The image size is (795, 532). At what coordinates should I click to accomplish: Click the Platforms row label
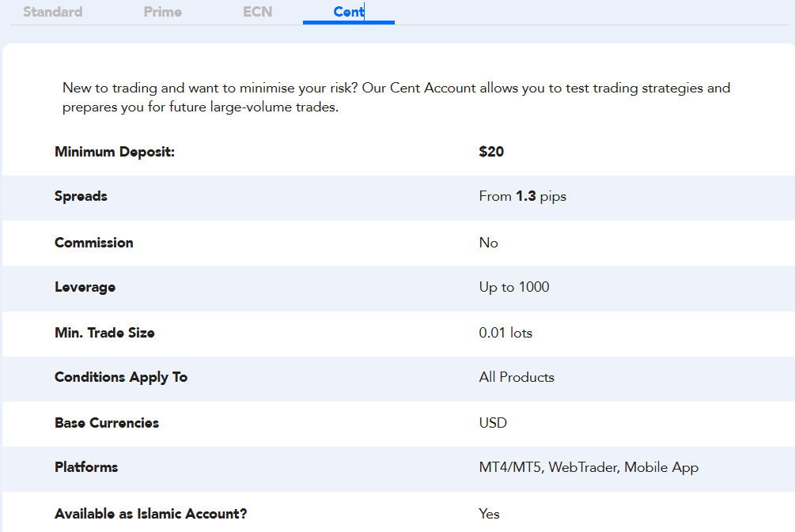pyautogui.click(x=86, y=467)
